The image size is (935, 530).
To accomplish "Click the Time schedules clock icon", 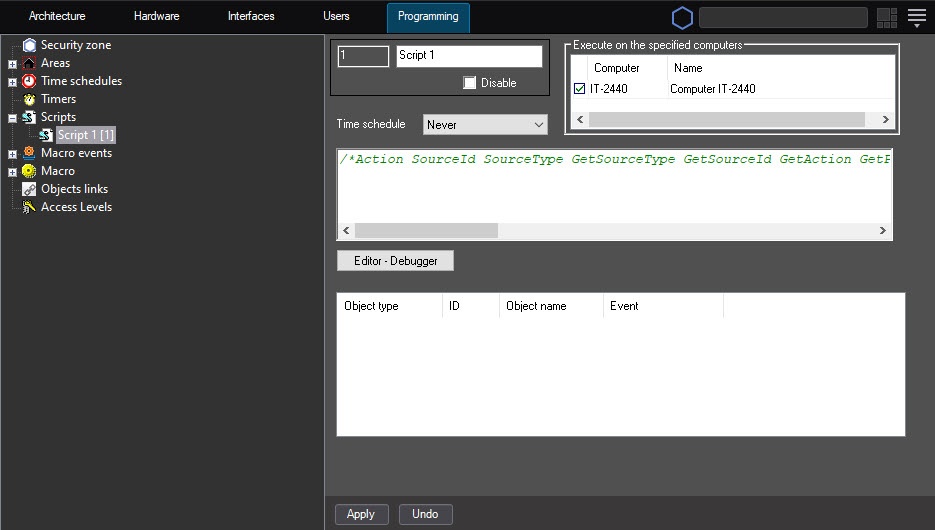I will click(x=29, y=81).
